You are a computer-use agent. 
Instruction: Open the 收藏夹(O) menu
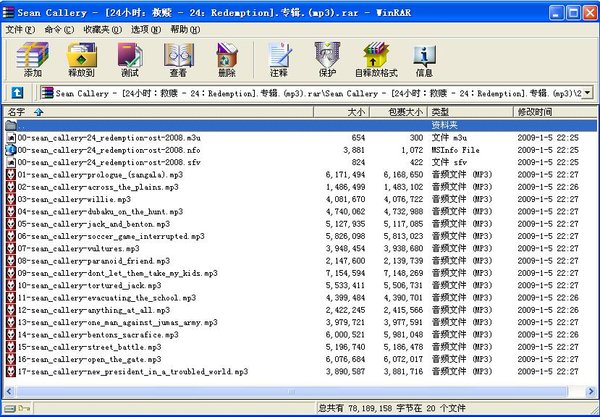(103, 30)
